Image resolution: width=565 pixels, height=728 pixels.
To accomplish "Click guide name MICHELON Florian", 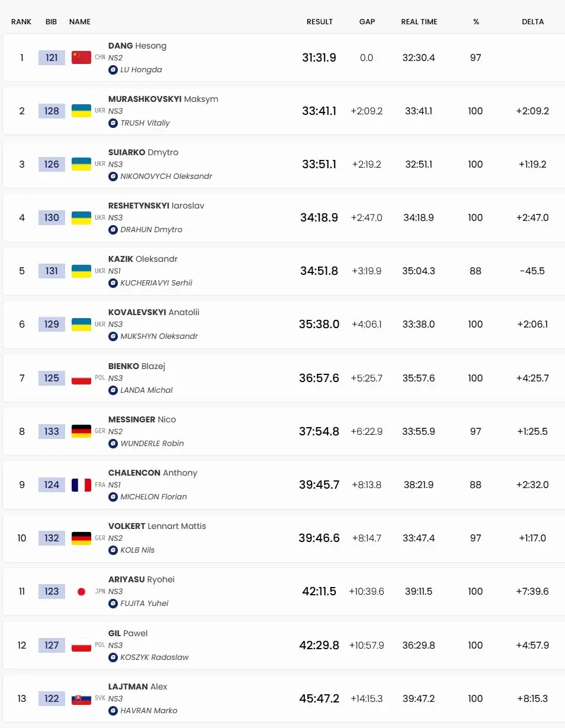I will (153, 496).
